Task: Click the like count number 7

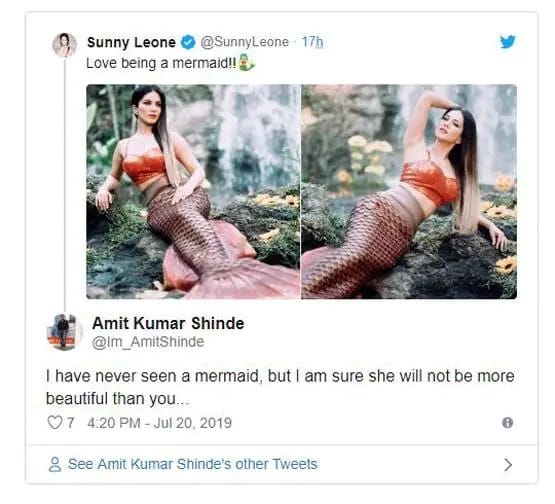Action: (x=70, y=423)
